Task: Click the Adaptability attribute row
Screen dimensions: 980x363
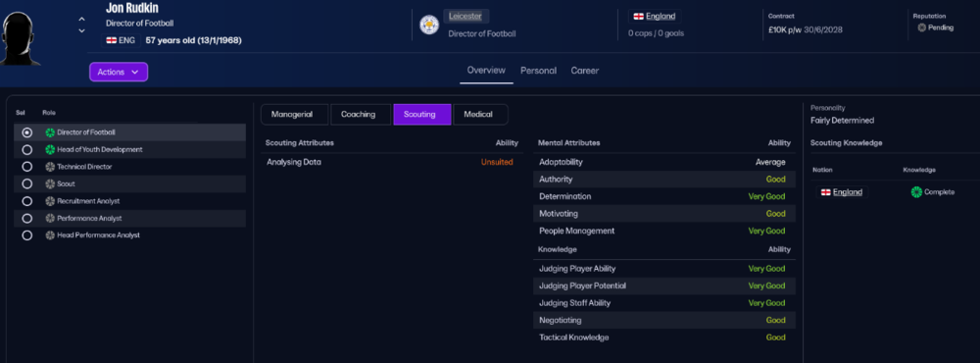Action: pos(665,162)
